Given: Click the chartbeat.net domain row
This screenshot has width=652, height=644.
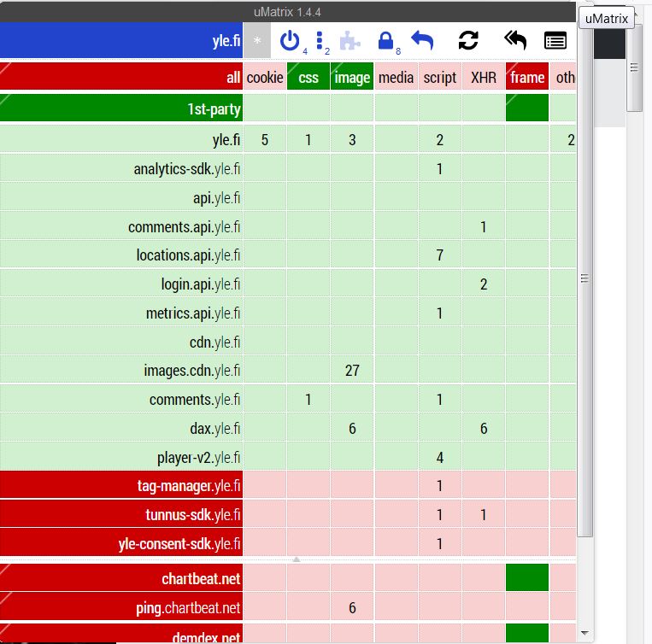Looking at the screenshot, I should pos(121,577).
